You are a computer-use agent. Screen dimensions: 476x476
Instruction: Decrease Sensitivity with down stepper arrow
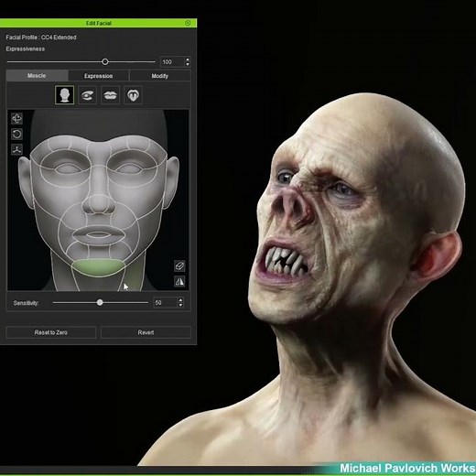point(180,306)
